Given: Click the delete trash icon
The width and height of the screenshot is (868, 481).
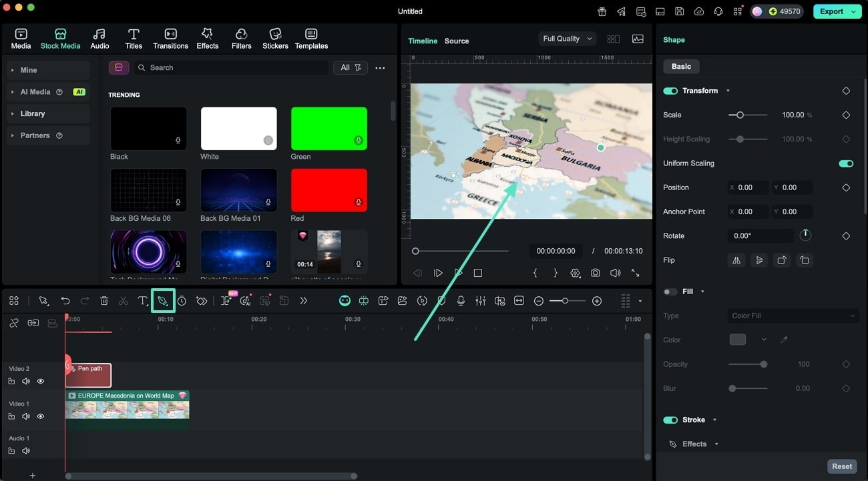Looking at the screenshot, I should coord(104,301).
